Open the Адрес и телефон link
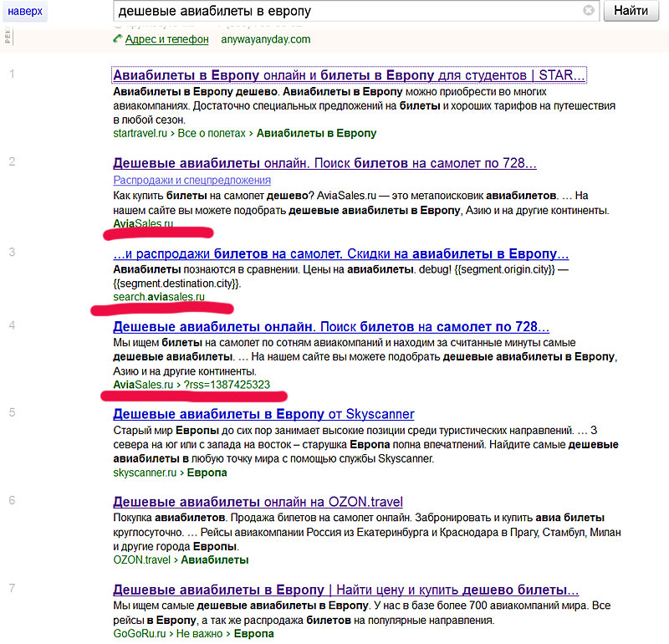This screenshot has width=669, height=644. [x=166, y=39]
